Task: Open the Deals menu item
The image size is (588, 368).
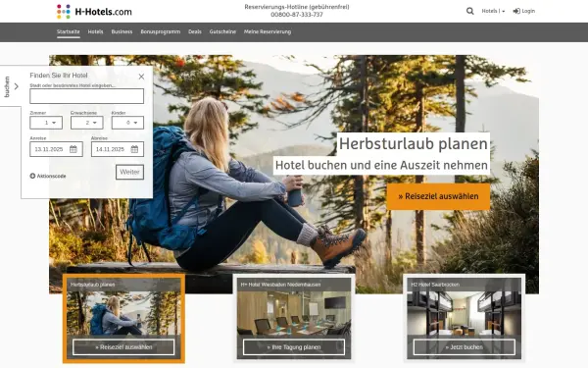Action: (195, 32)
